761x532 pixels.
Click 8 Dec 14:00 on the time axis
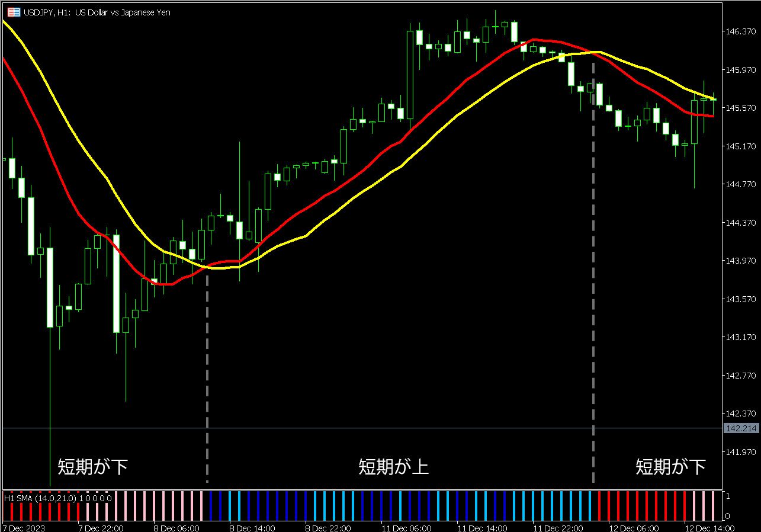pos(252,528)
